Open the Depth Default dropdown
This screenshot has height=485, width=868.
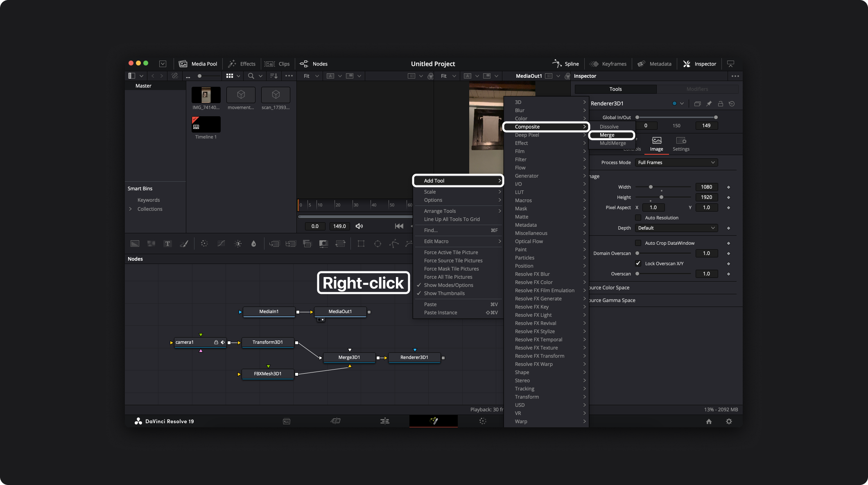click(676, 228)
